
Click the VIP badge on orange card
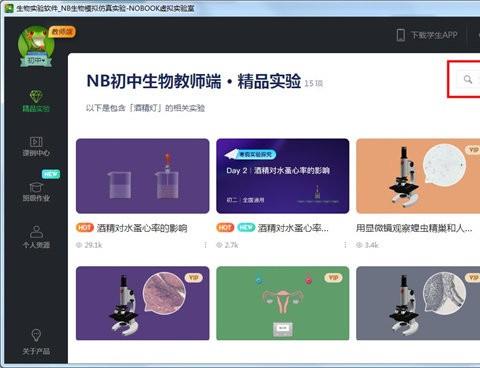click(x=473, y=150)
